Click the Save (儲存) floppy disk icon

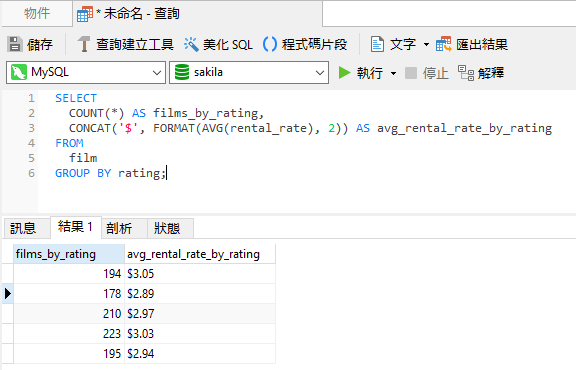[15, 44]
